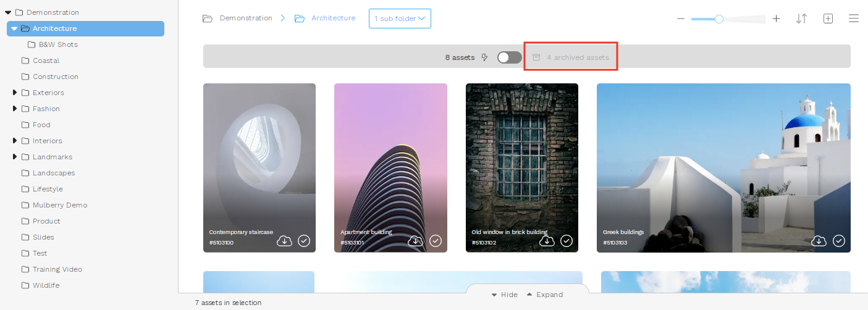The height and width of the screenshot is (310, 868).
Task: Open the Training Video folder
Action: coord(57,269)
